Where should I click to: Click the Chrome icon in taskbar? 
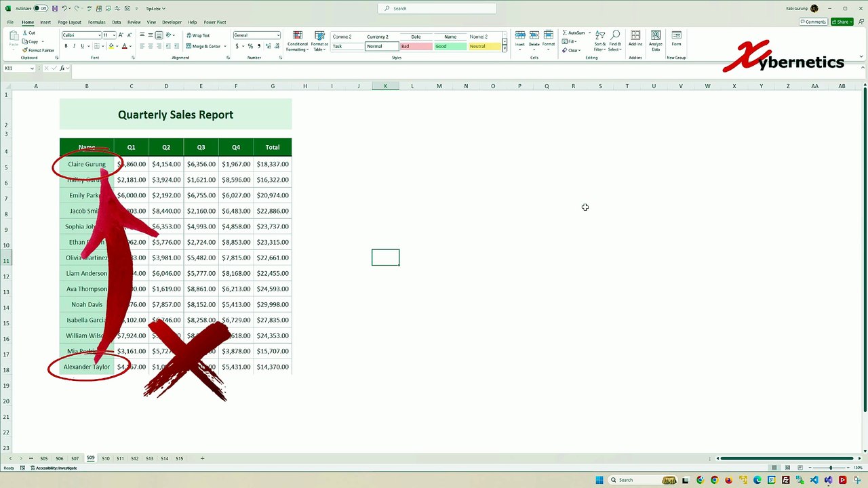714,481
